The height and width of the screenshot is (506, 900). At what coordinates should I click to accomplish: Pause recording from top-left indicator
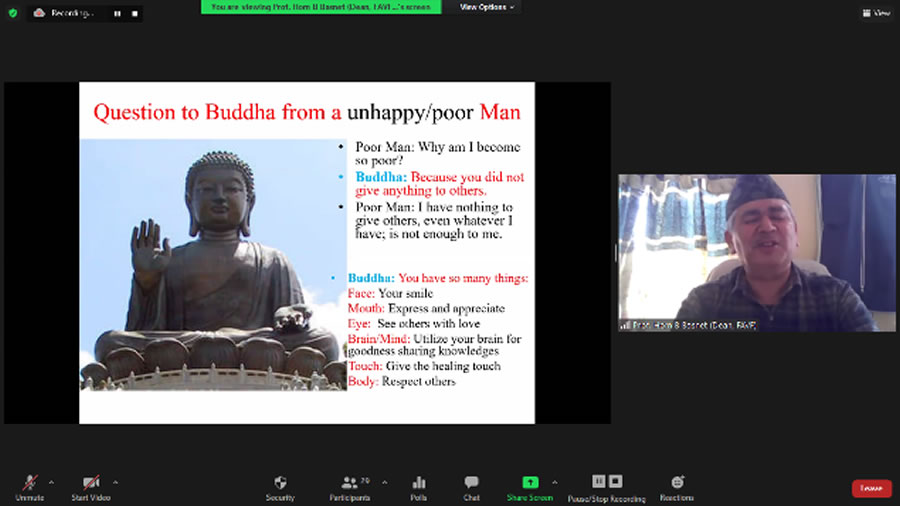click(117, 13)
